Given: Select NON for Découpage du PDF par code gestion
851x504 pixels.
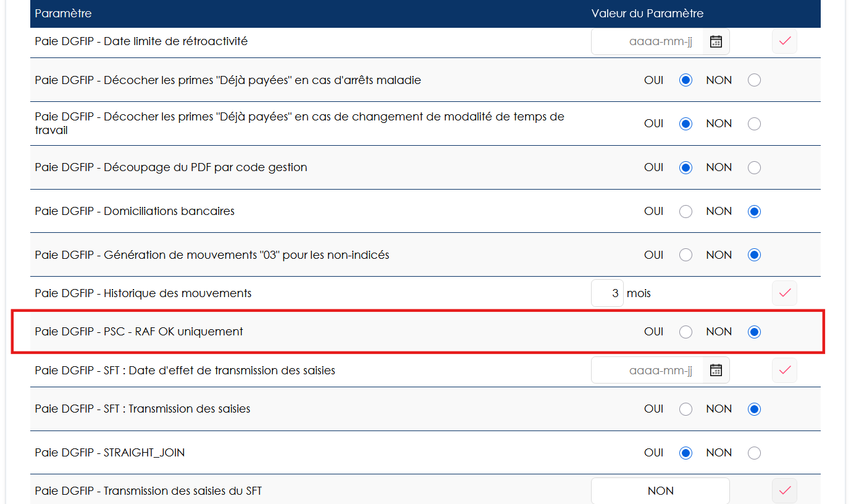Looking at the screenshot, I should [x=754, y=168].
